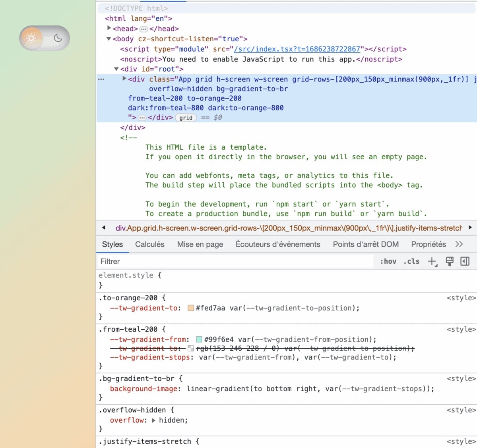Click the .justify-items-stretch selector

point(145,441)
